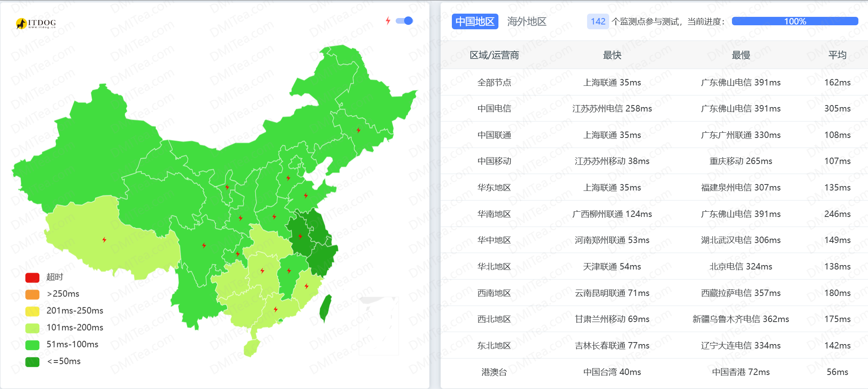Viewport: 868px width, 389px height.
Task: Click the 重庆移动 265ms cell
Action: [x=741, y=161]
